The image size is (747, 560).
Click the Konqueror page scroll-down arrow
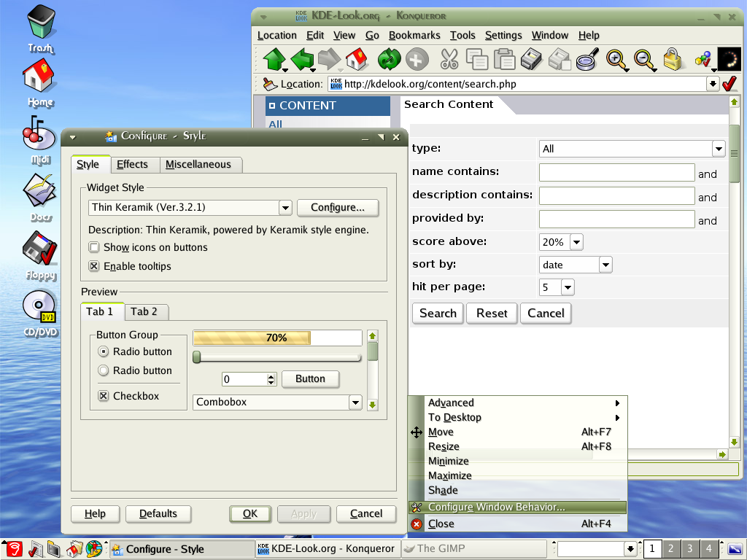pyautogui.click(x=734, y=443)
